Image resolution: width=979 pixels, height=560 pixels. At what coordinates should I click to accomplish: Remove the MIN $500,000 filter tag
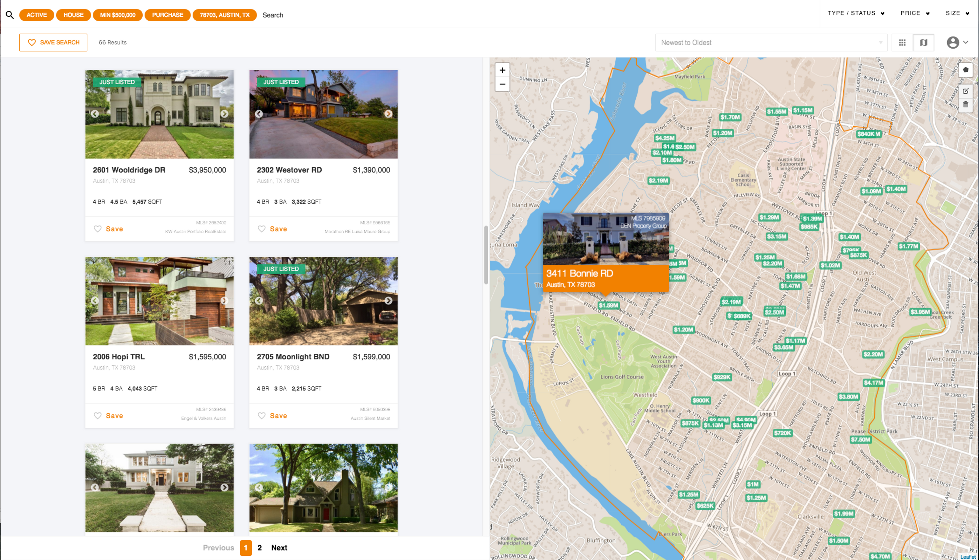tap(118, 15)
